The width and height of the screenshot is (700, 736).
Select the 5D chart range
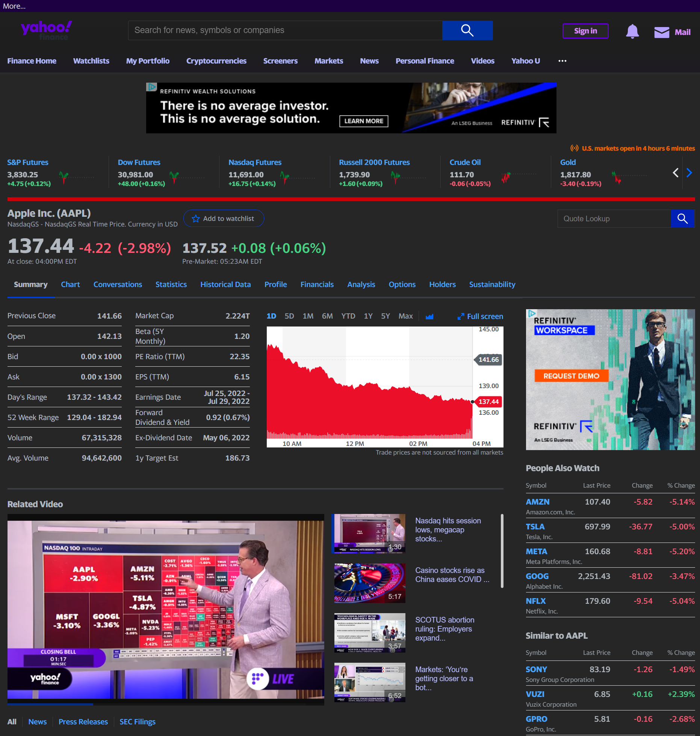point(289,316)
